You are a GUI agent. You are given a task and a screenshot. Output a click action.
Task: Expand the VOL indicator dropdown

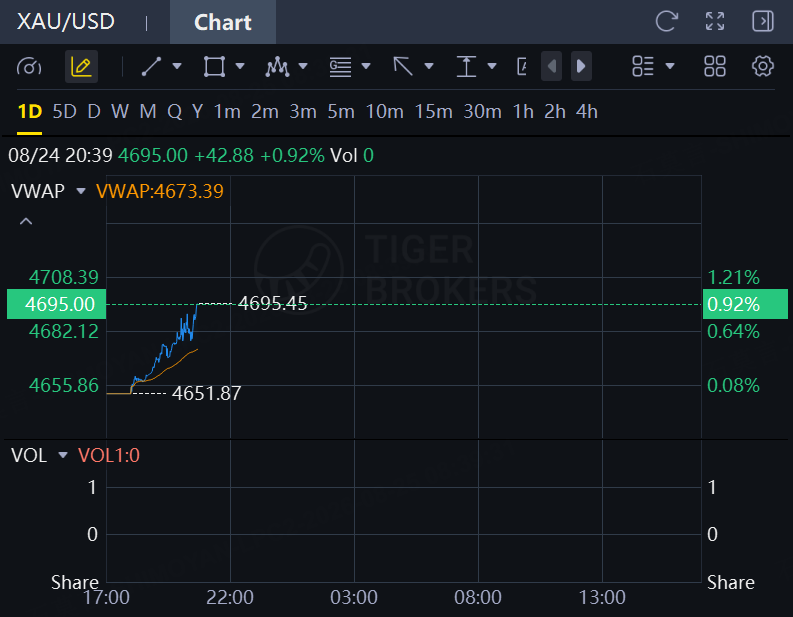pyautogui.click(x=63, y=455)
